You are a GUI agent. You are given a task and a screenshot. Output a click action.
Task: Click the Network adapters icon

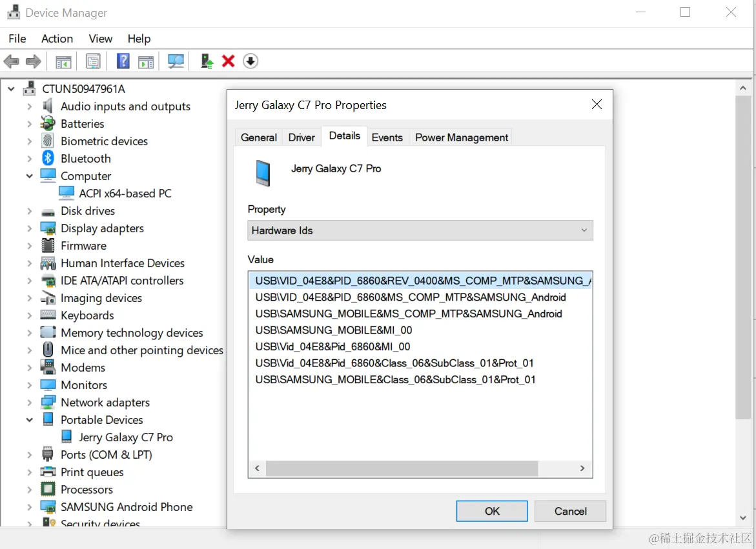48,402
